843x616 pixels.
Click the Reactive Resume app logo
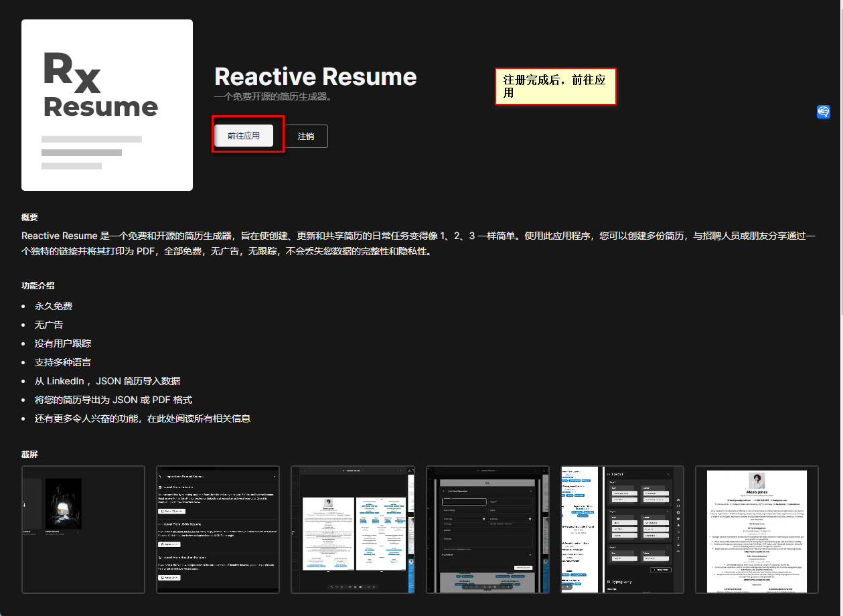pyautogui.click(x=107, y=105)
